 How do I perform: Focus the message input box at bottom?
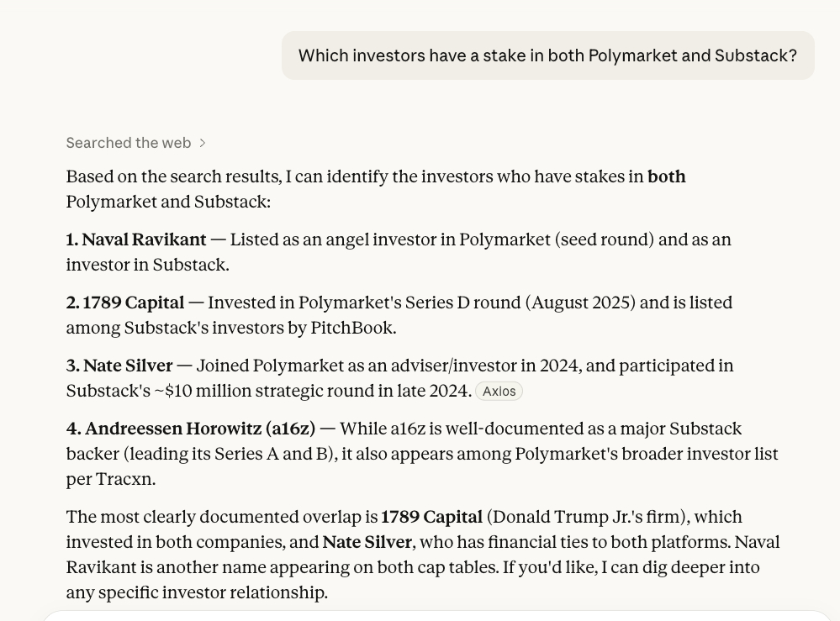(x=437, y=615)
